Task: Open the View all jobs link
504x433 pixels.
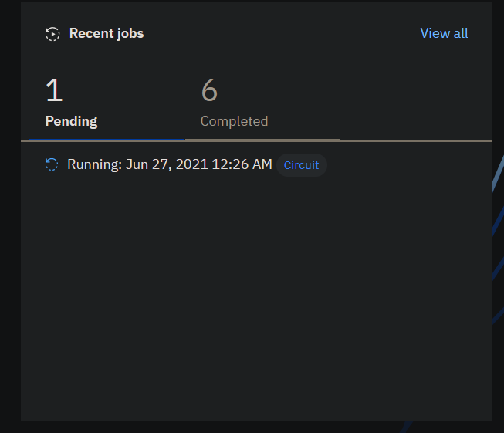Action: [444, 33]
